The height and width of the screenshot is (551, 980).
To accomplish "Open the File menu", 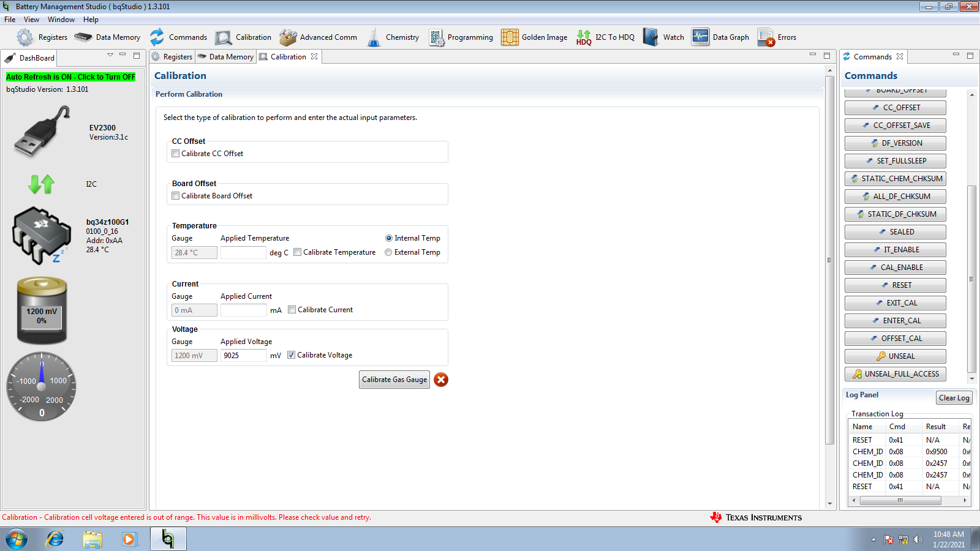I will click(10, 20).
